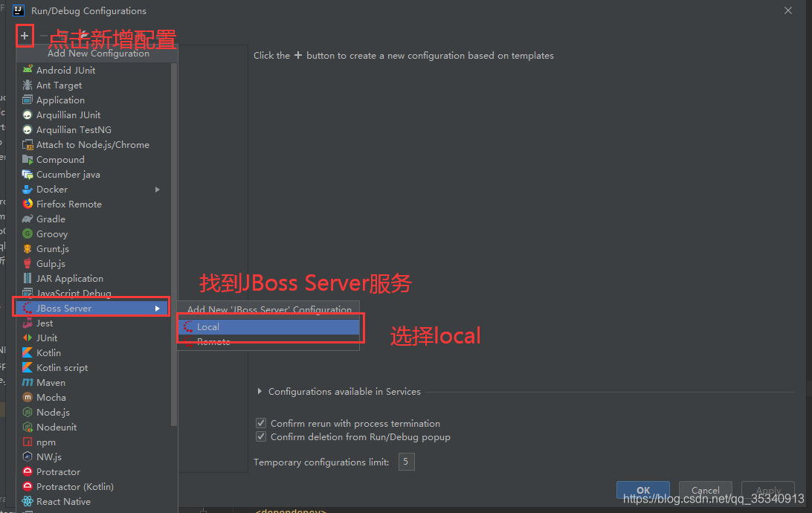
Task: Click the Ant Target spider icon
Action: [x=28, y=84]
